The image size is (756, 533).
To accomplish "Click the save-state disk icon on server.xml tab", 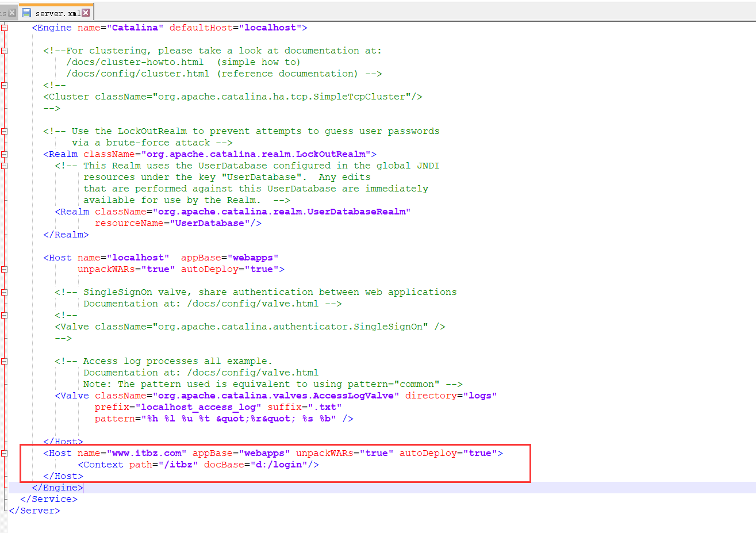I will [x=26, y=13].
